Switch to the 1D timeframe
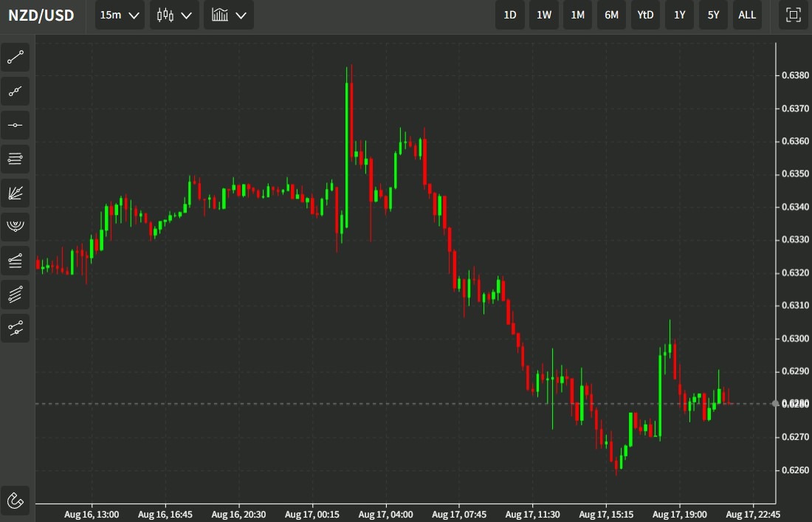Viewport: 812px width, 522px height. tap(509, 14)
